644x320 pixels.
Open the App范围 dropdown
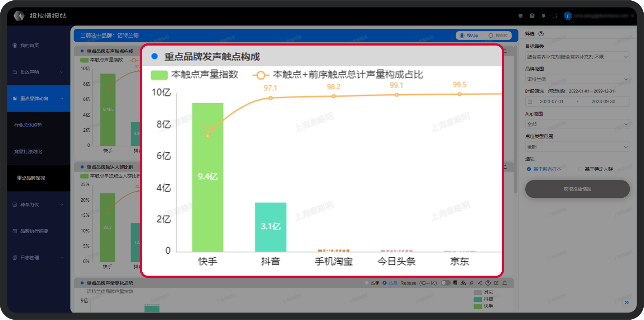(577, 124)
